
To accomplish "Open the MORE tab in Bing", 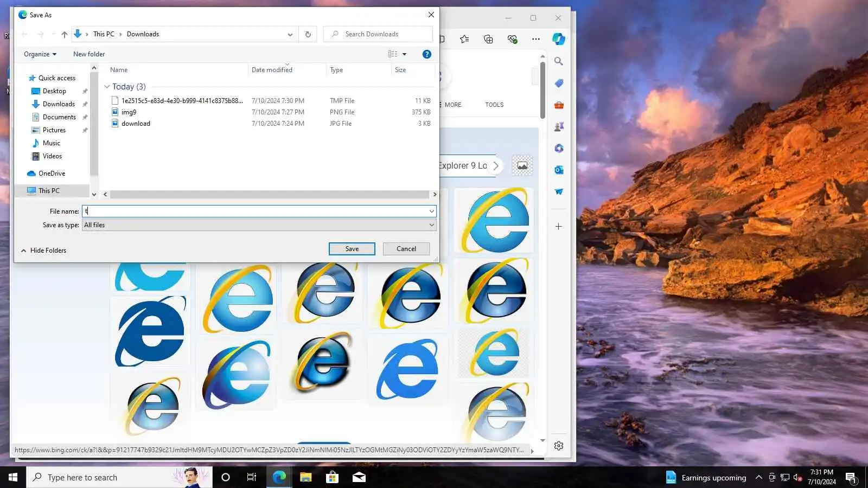I will click(x=453, y=105).
